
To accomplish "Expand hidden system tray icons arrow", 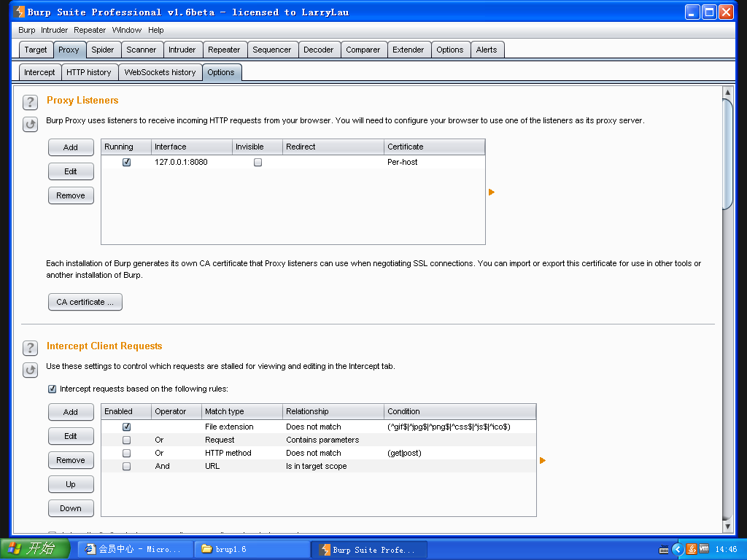I will tap(678, 550).
